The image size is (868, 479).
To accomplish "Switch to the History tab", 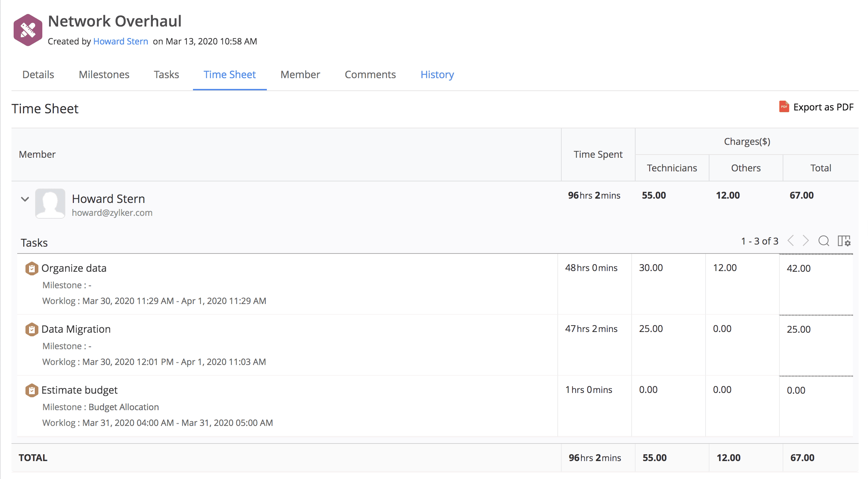I will point(437,75).
